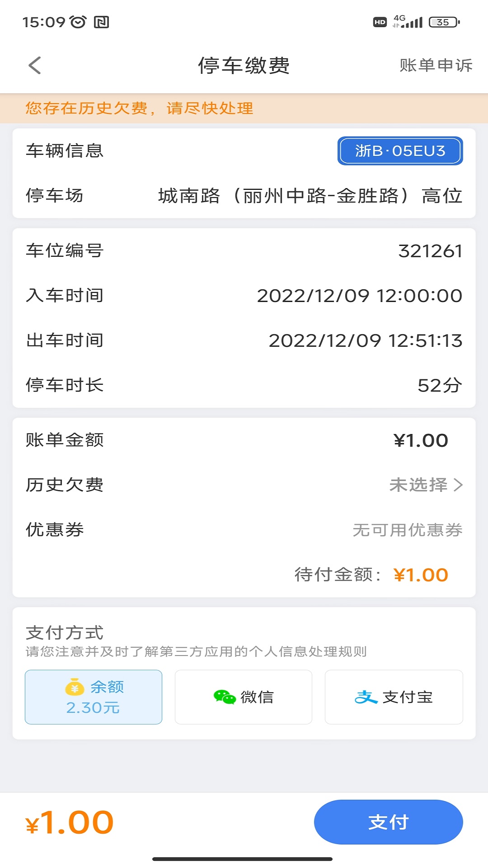The width and height of the screenshot is (488, 868).
Task: Tap the 4G signal strength icon
Action: [x=408, y=21]
